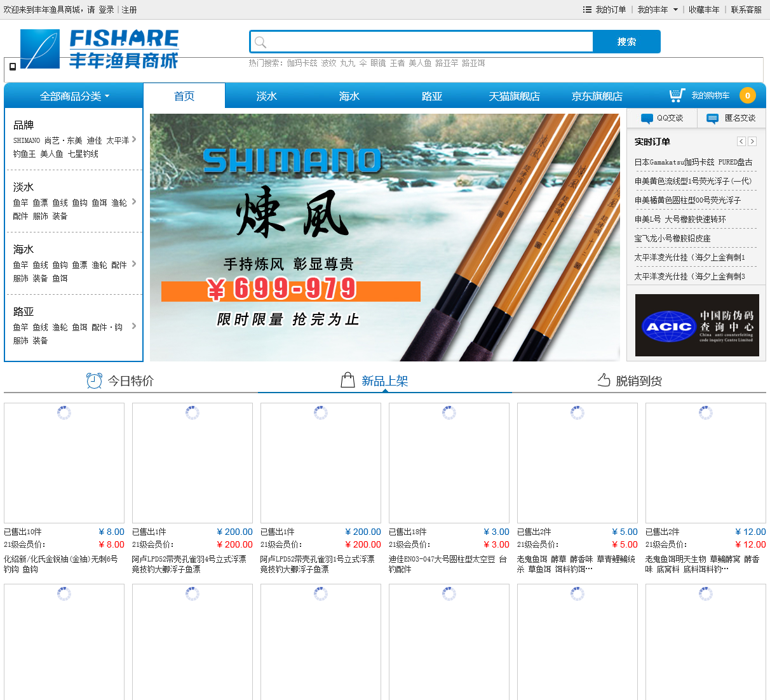The image size is (770, 700).
Task: Click the magnifier icon in search box
Action: click(260, 42)
